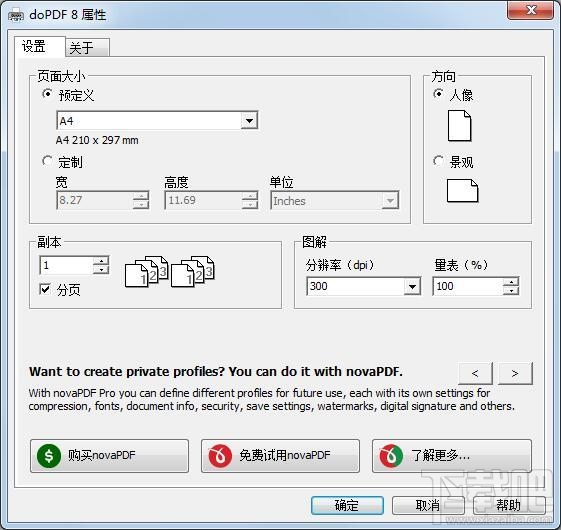Click the text A4 210 x 297 mm

click(97, 140)
